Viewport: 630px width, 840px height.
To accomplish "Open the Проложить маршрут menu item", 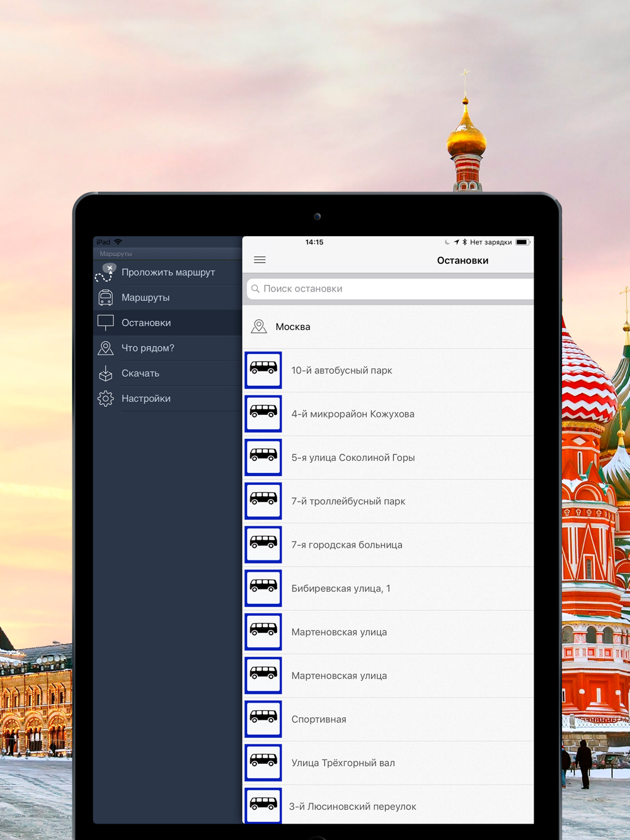I will (168, 273).
